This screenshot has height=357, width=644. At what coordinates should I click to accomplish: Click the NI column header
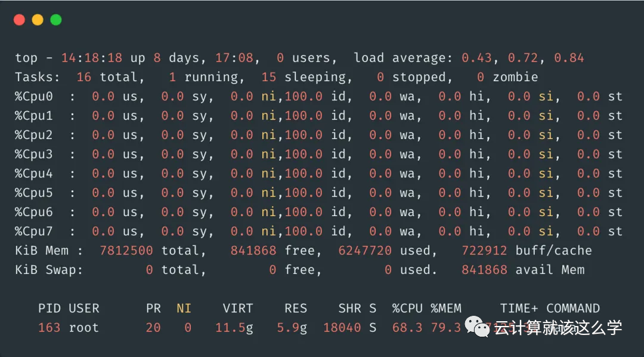tap(184, 309)
